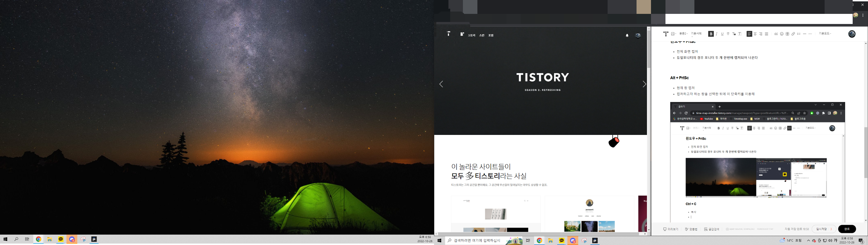Viewport: 868px width, 245px height.
Task: Insert a table in the editor
Action: [x=788, y=34]
